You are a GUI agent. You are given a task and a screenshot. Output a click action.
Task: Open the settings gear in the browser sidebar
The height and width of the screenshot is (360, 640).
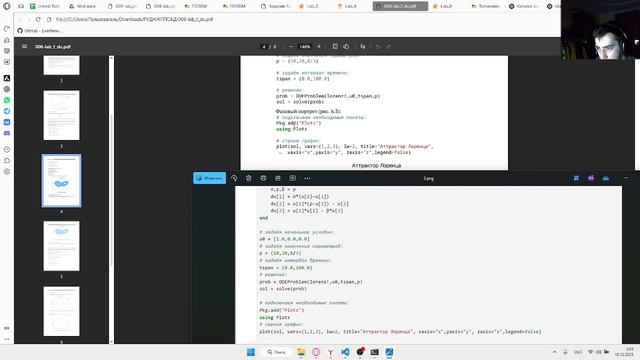pos(7,171)
